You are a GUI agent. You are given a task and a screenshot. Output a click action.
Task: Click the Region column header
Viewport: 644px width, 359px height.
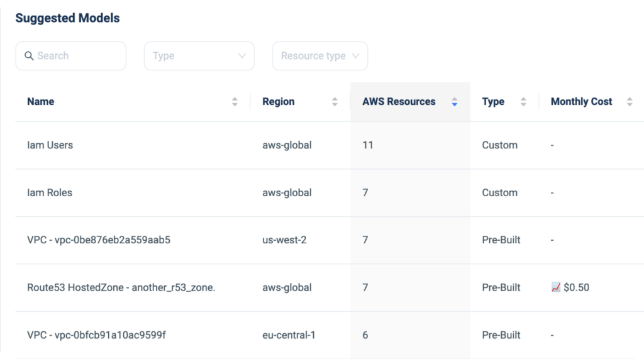coord(279,101)
